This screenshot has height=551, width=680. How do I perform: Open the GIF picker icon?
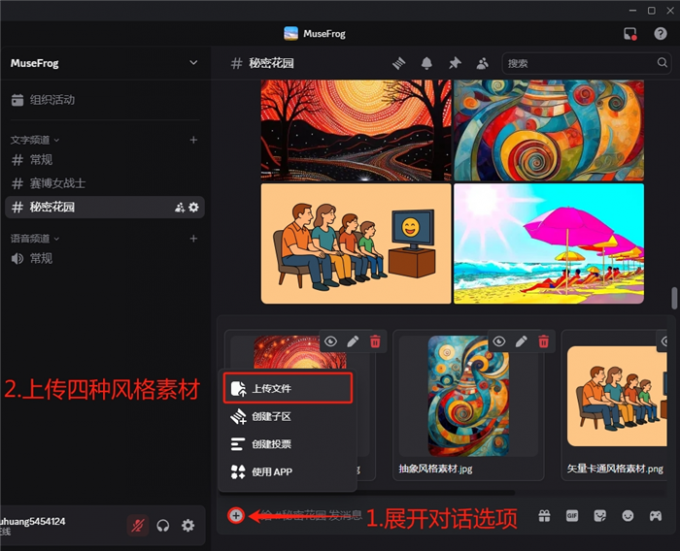click(572, 516)
